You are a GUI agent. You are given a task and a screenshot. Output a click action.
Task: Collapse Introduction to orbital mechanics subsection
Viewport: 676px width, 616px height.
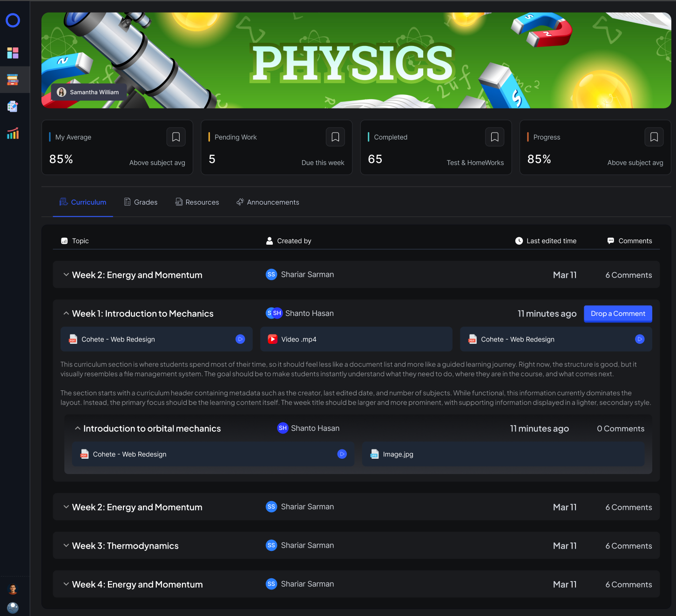78,429
